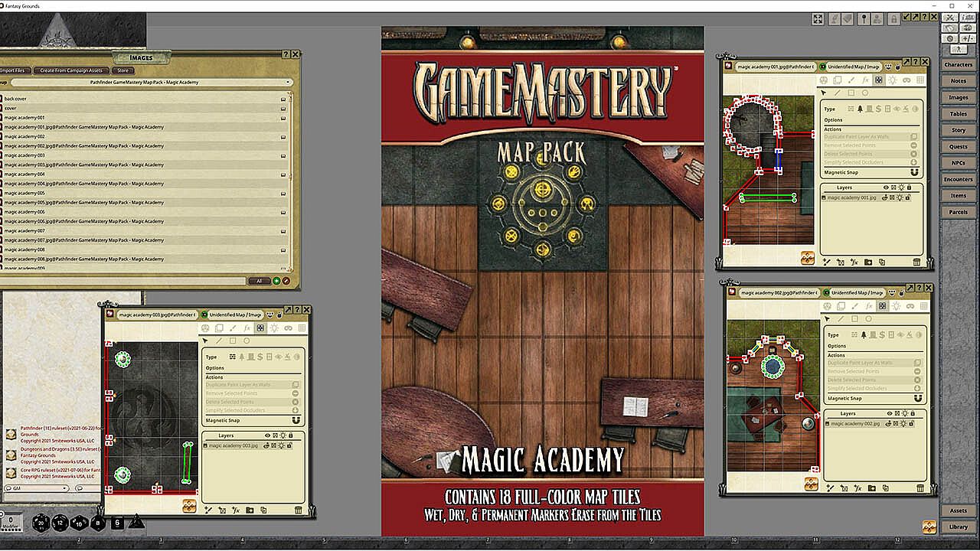
Task: Select the rectangle draw tool in magic academy 003
Action: (x=233, y=341)
